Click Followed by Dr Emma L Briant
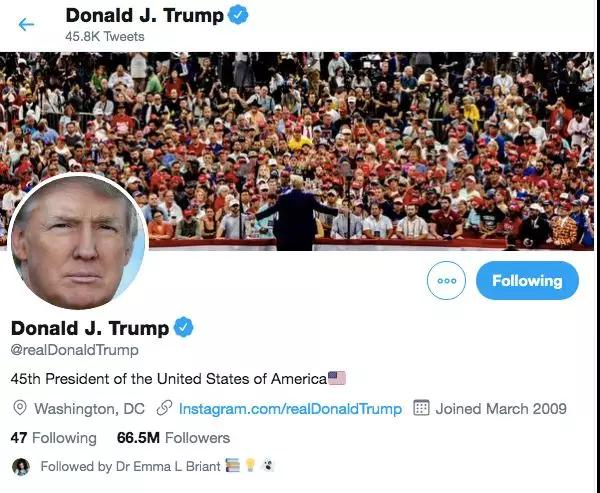600x493 pixels. click(130, 466)
